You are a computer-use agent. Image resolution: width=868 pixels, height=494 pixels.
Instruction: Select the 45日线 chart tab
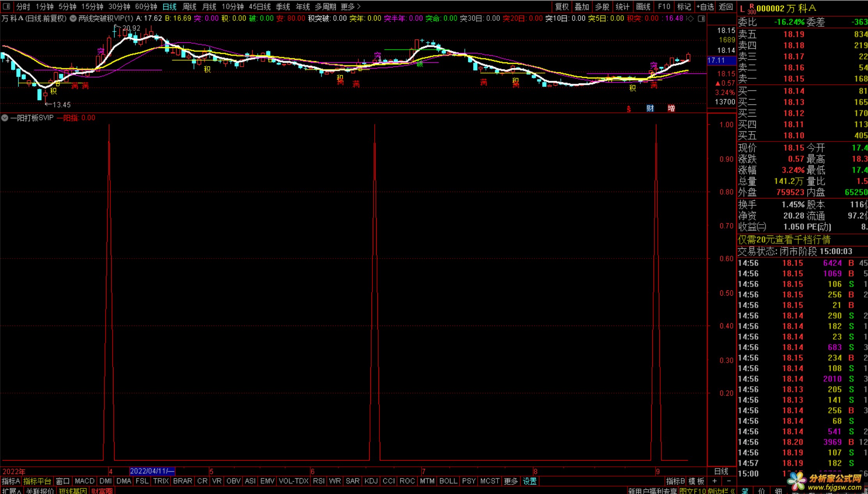pyautogui.click(x=259, y=7)
